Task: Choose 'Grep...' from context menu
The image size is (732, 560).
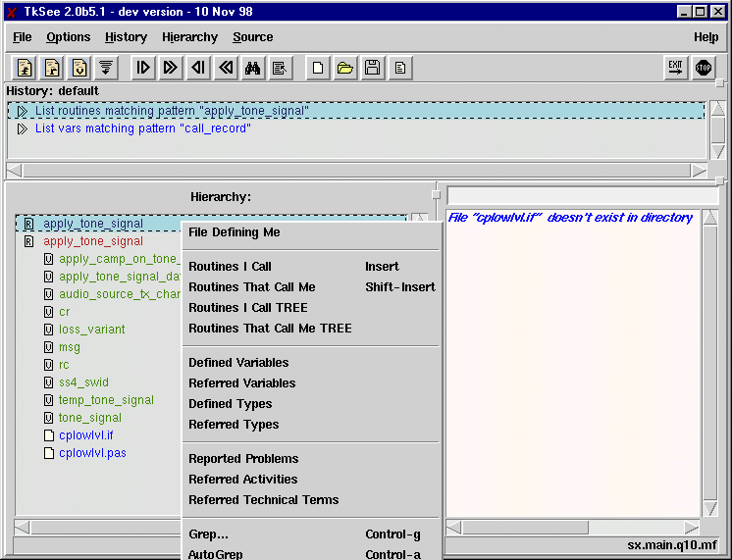Action: click(x=311, y=535)
